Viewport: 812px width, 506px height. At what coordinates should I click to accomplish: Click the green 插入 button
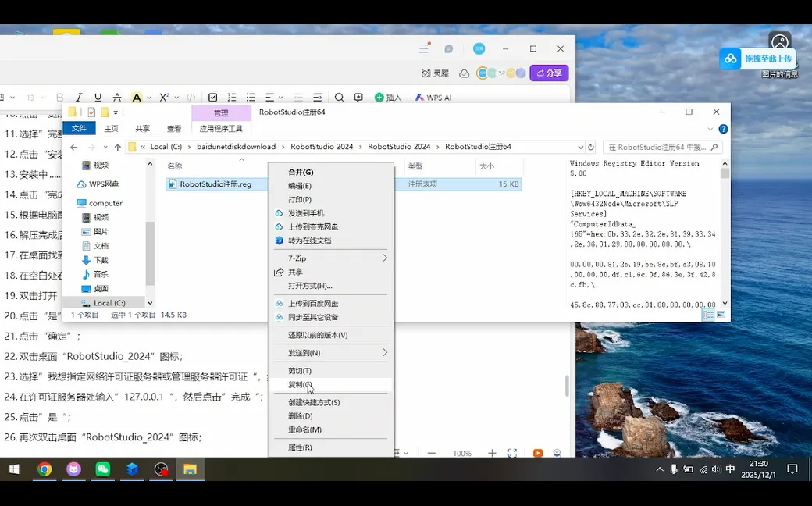(385, 96)
